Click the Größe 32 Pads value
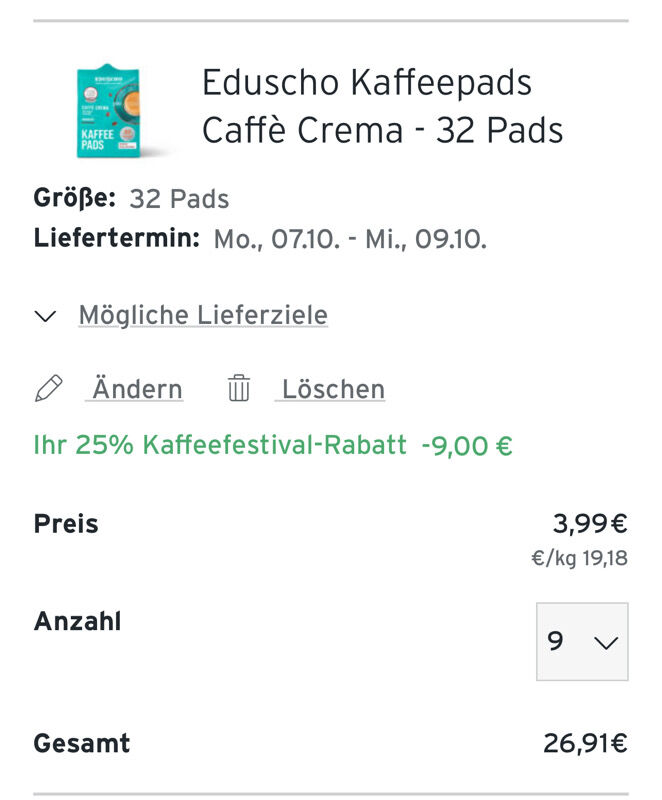 (x=179, y=199)
